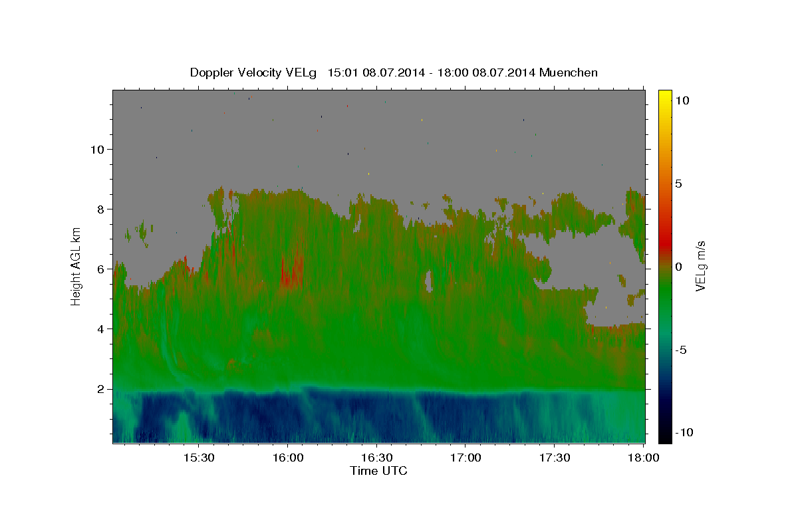This screenshot has height=532, width=798.
Task: Click the 'Muenchen' location label in title
Action: pyautogui.click(x=569, y=72)
